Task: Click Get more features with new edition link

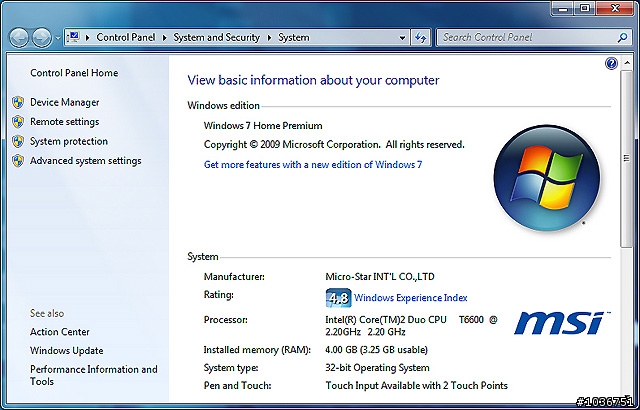Action: 313,165
